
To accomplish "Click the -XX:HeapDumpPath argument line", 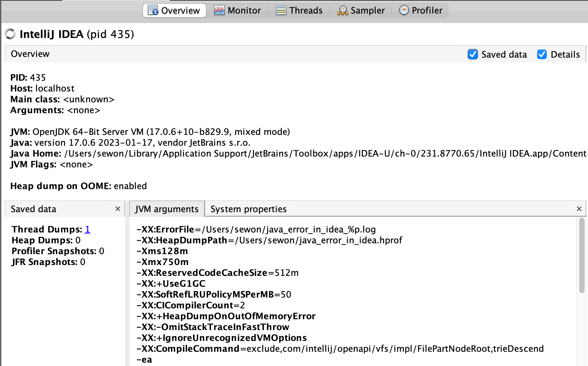I will click(269, 240).
